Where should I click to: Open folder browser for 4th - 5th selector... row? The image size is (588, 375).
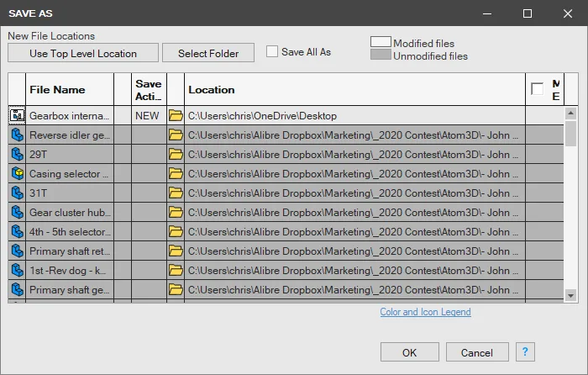pyautogui.click(x=176, y=231)
